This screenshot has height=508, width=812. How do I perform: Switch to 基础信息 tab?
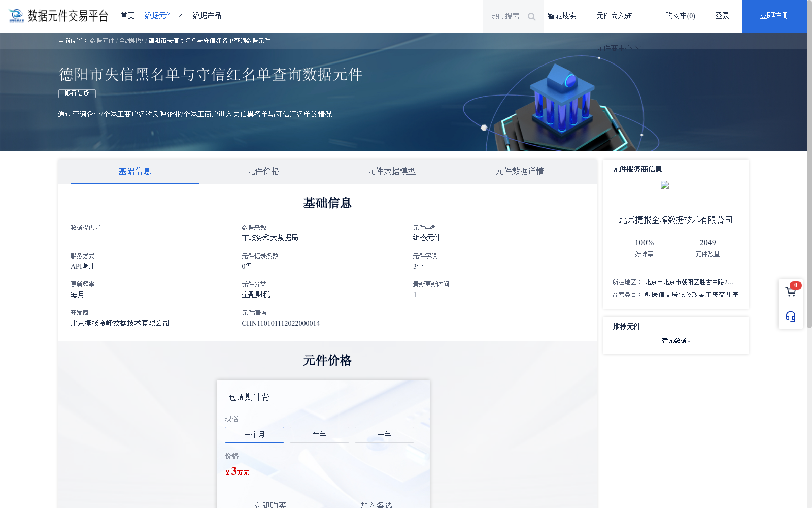tap(134, 171)
